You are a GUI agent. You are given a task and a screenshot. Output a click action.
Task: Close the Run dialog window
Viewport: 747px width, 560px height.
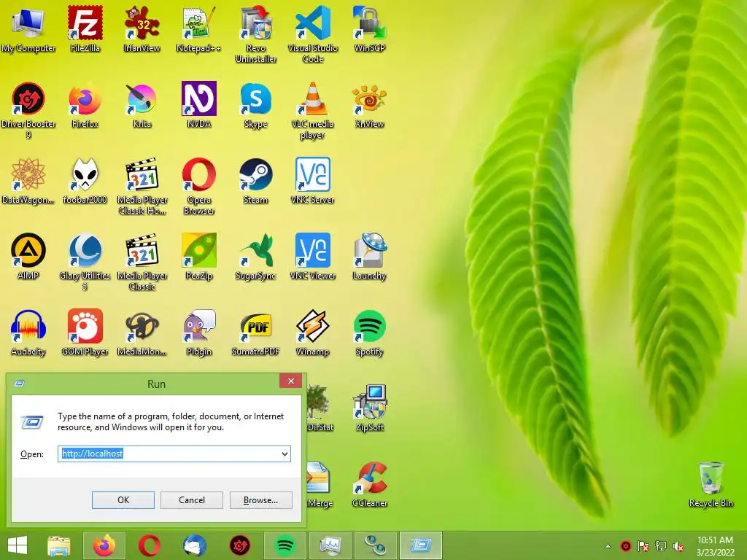(290, 381)
